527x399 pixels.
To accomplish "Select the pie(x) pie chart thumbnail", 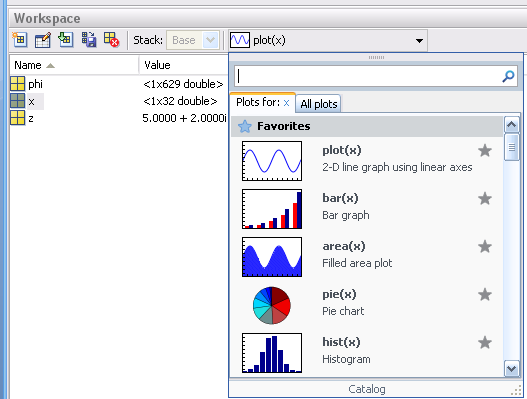I will click(272, 305).
